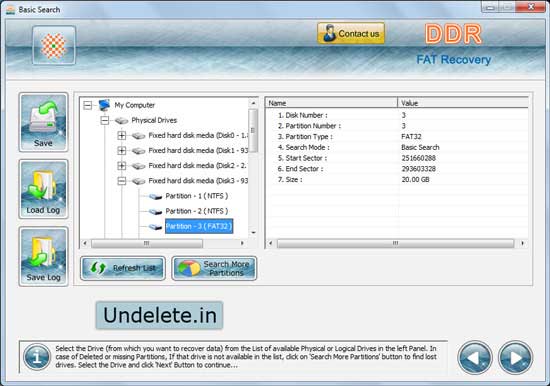
Task: Click the Size row label
Action: (x=290, y=180)
